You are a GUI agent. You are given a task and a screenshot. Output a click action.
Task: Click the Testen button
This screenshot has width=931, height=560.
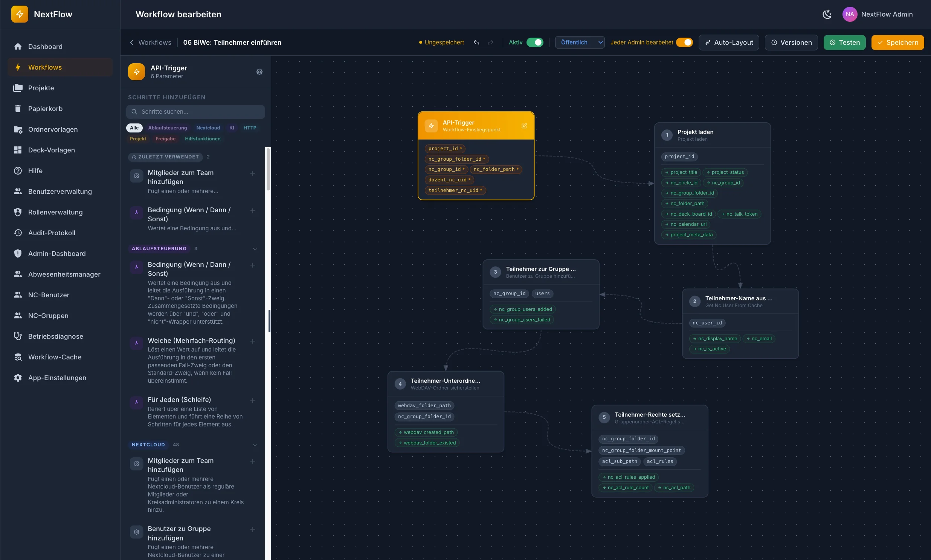coord(844,43)
